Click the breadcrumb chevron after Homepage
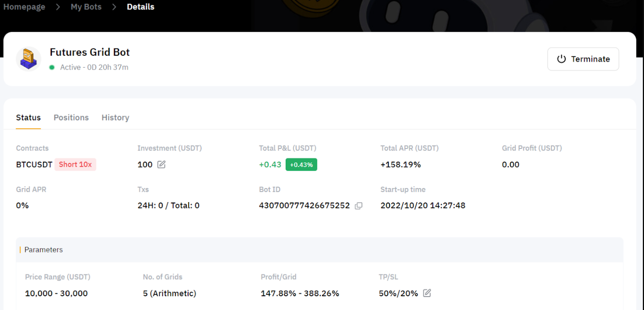Screen dimensions: 644x310 coord(58,7)
